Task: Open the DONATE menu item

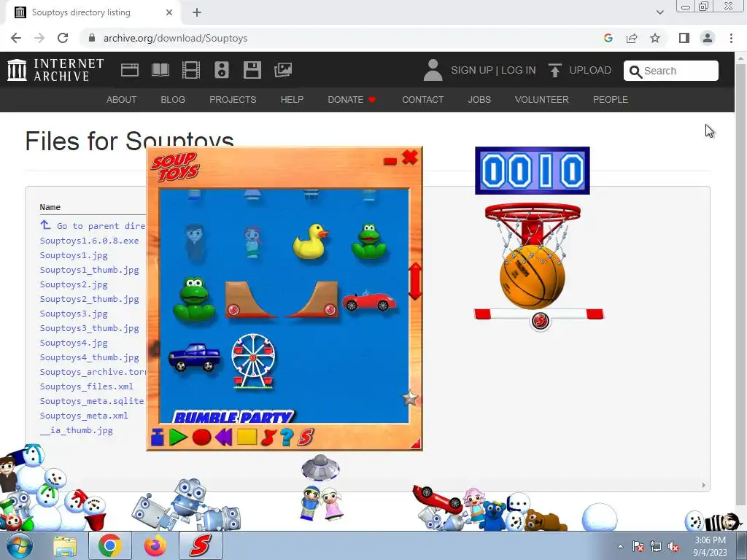Action: (352, 99)
